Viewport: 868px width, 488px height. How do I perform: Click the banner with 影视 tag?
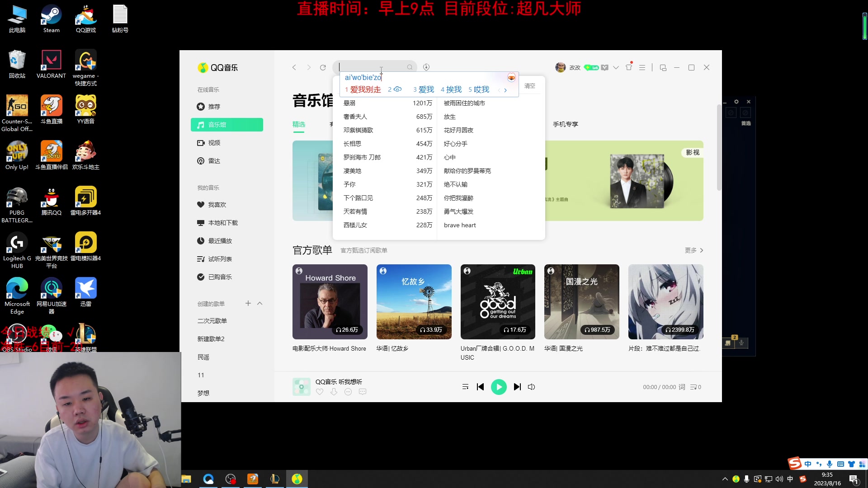pos(624,181)
